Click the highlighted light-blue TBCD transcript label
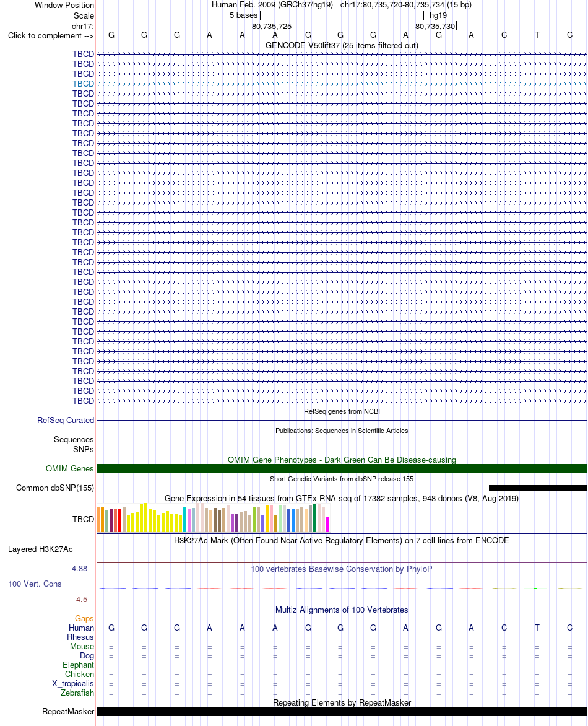 tap(83, 84)
